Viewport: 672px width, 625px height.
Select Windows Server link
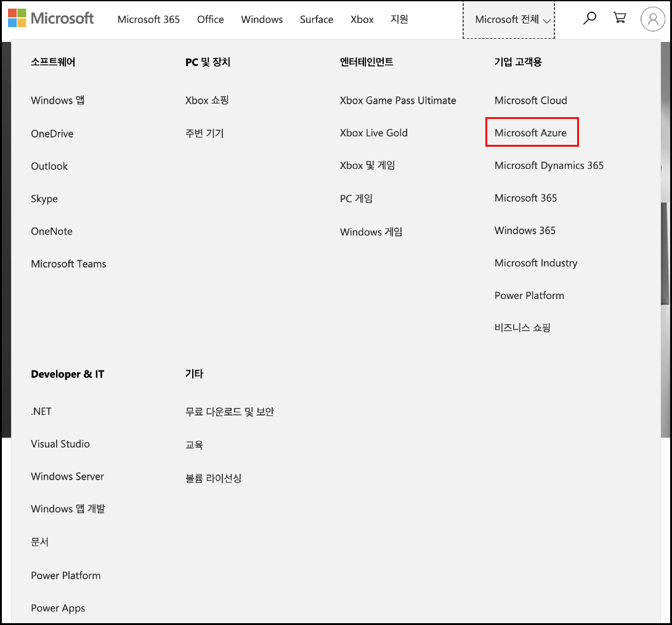click(67, 476)
